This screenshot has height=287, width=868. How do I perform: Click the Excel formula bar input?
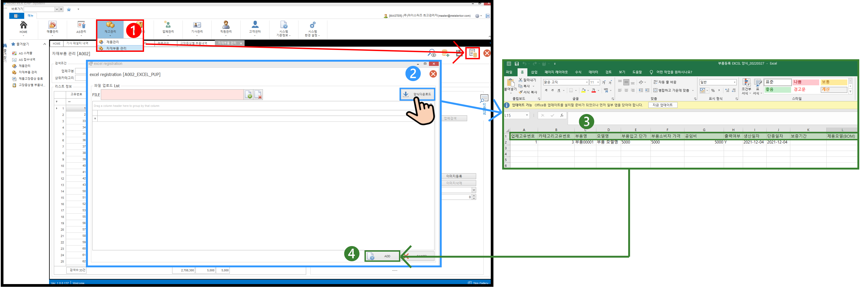point(712,118)
